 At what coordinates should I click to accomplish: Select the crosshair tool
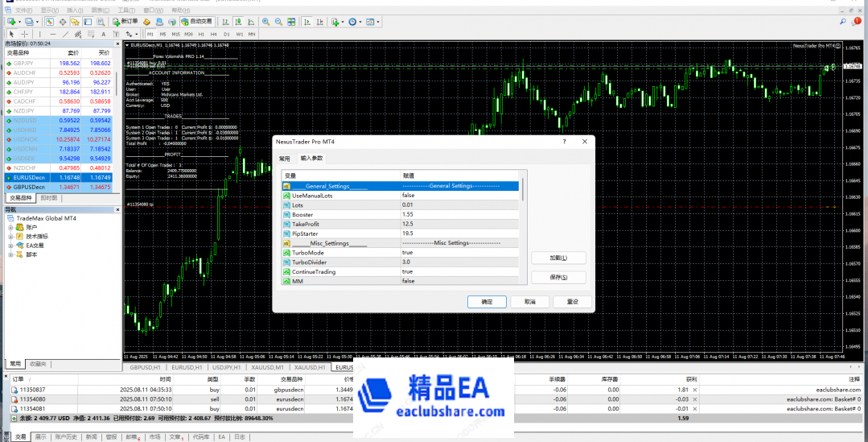23,34
